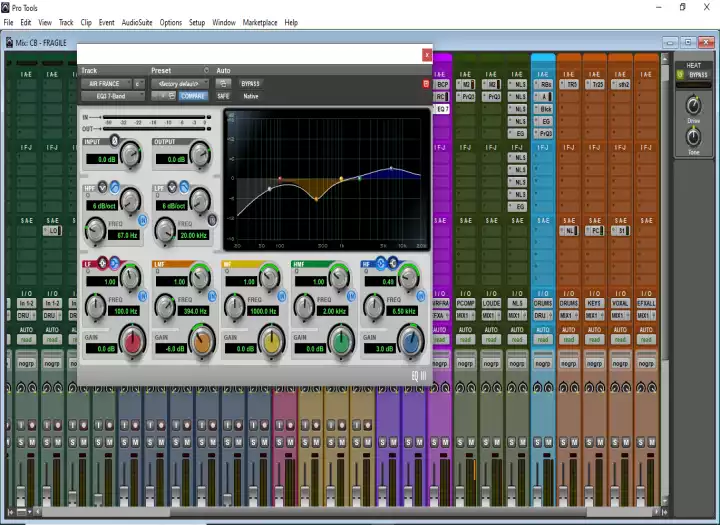720x525 pixels.
Task: Open the Marketplace menu
Action: click(260, 22)
